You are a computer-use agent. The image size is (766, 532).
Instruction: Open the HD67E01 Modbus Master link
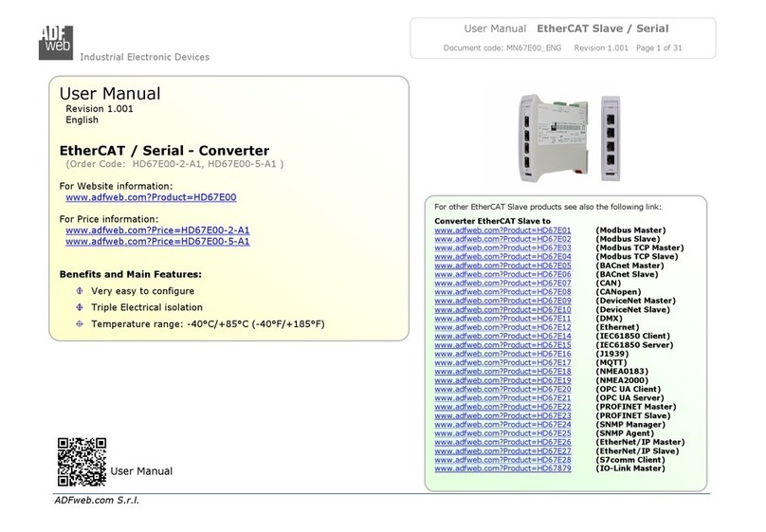[x=502, y=230]
